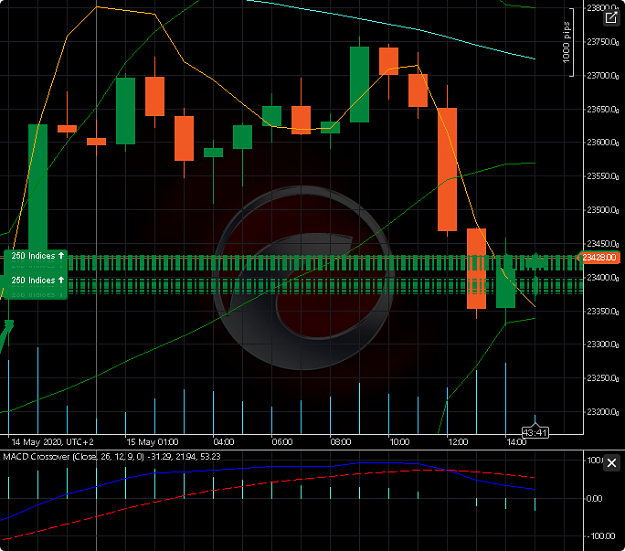Select the 12:00 time axis label
The image size is (625, 551).
click(458, 442)
